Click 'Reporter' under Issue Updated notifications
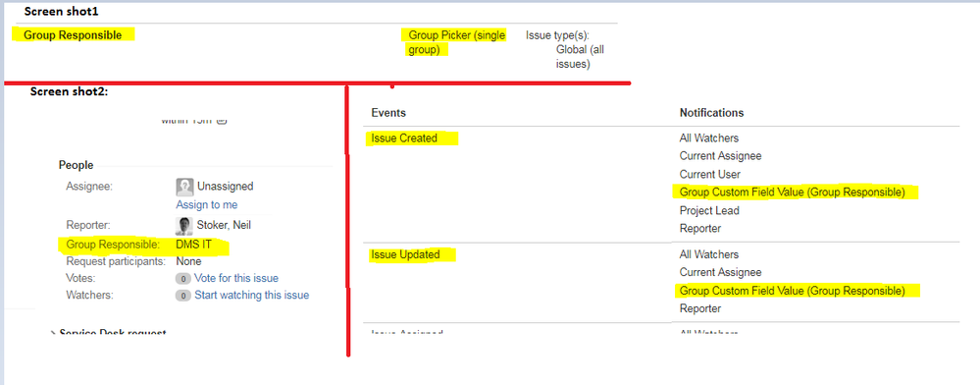Image resolution: width=980 pixels, height=385 pixels. coord(700,308)
